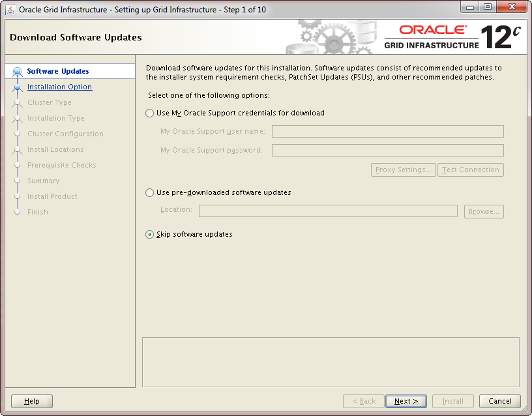Click the Cancel button
Image resolution: width=532 pixels, height=416 pixels.
(499, 402)
